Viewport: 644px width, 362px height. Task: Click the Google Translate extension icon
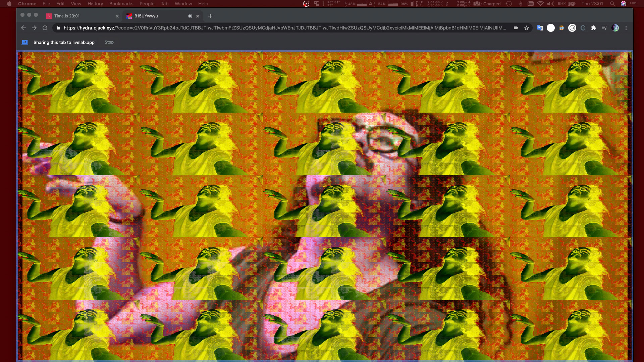540,28
